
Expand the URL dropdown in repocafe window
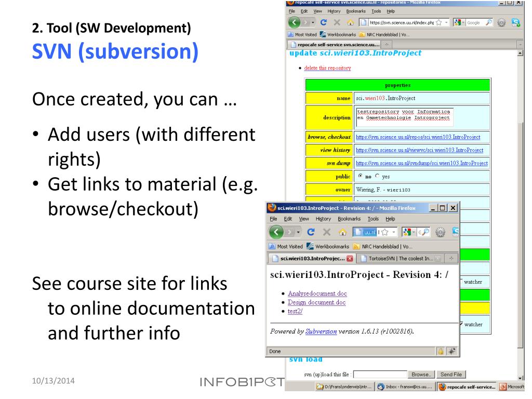coord(446,22)
